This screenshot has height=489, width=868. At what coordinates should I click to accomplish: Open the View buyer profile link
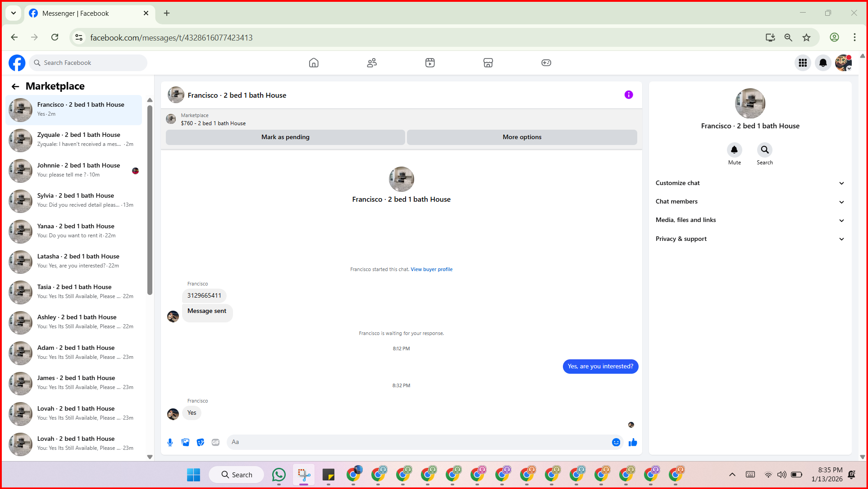[x=431, y=269]
